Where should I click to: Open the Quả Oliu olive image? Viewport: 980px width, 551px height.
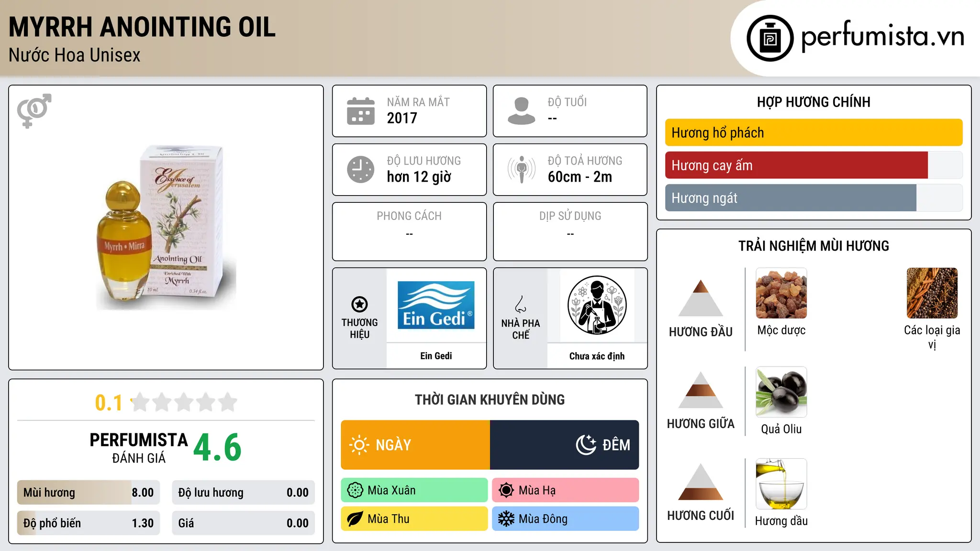point(781,392)
